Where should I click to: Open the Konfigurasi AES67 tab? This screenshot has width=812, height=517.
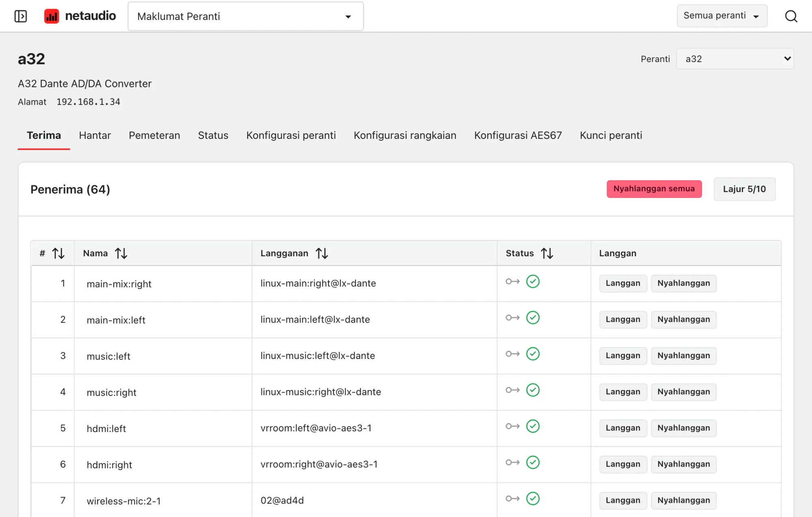[x=518, y=135]
